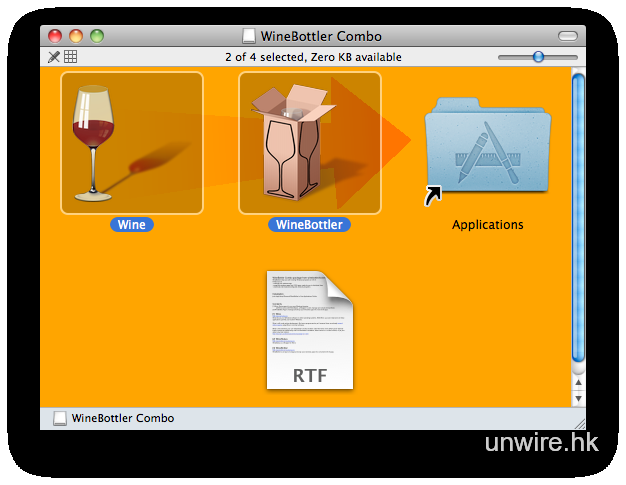
Task: Click the Applications text label
Action: tap(487, 225)
